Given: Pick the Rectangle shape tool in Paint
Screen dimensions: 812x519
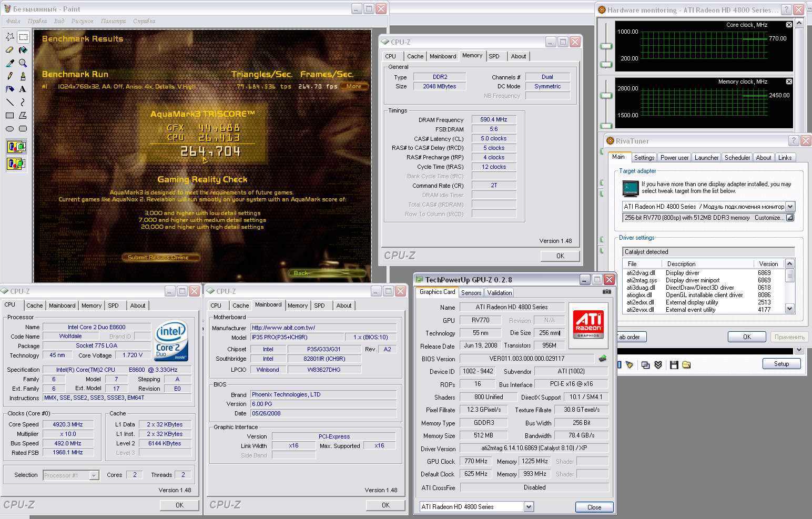Looking at the screenshot, I should point(10,115).
